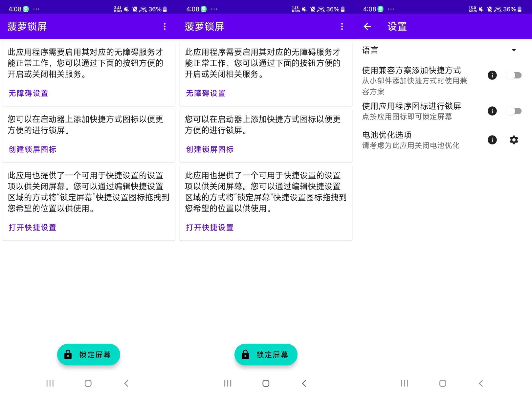Viewport: 532px width, 394px height.
Task: Tap 锁定屏幕 floating button in middle screen
Action: (266, 355)
